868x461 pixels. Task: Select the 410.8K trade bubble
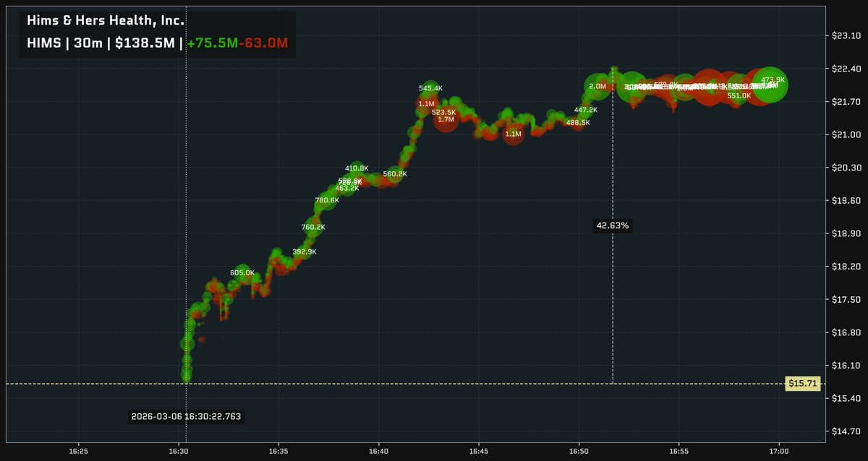(357, 168)
